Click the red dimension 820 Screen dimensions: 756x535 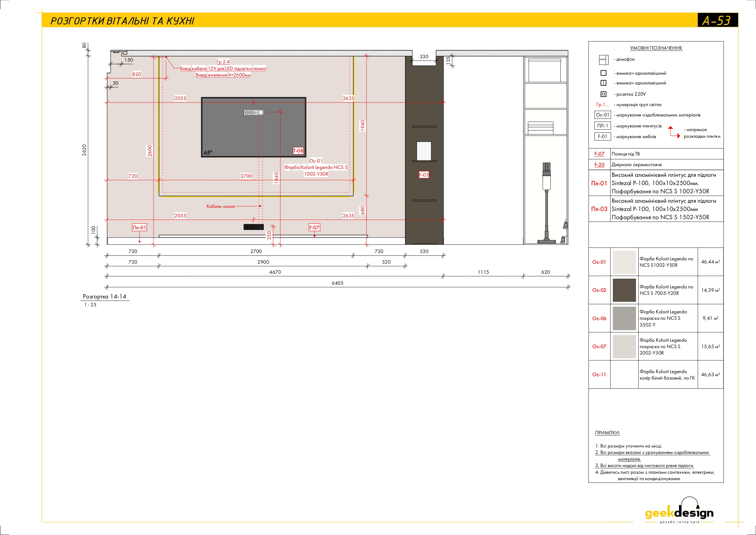click(x=137, y=74)
